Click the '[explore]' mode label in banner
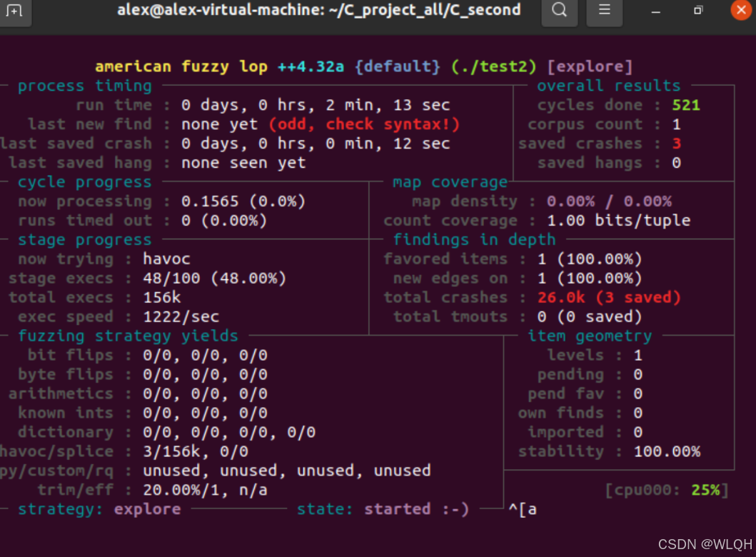The height and width of the screenshot is (557, 756). pos(590,66)
